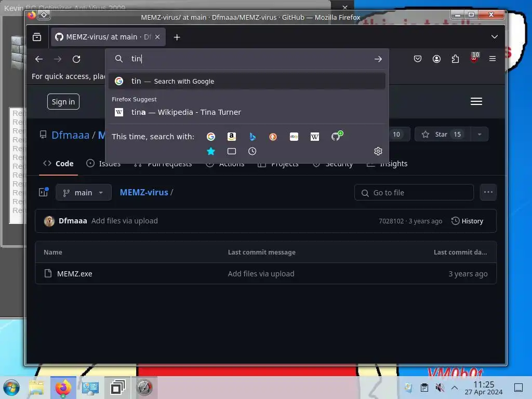Switch to the Insights tab

pyautogui.click(x=388, y=164)
